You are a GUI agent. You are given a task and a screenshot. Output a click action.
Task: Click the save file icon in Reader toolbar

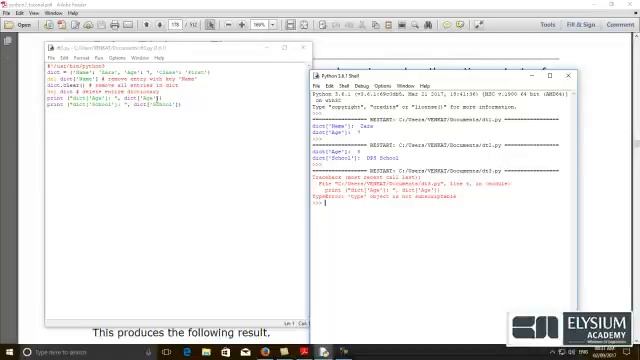point(101,25)
